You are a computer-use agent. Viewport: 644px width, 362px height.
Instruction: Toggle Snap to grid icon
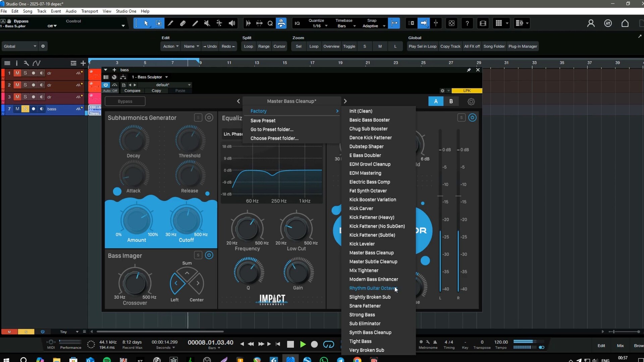point(394,23)
